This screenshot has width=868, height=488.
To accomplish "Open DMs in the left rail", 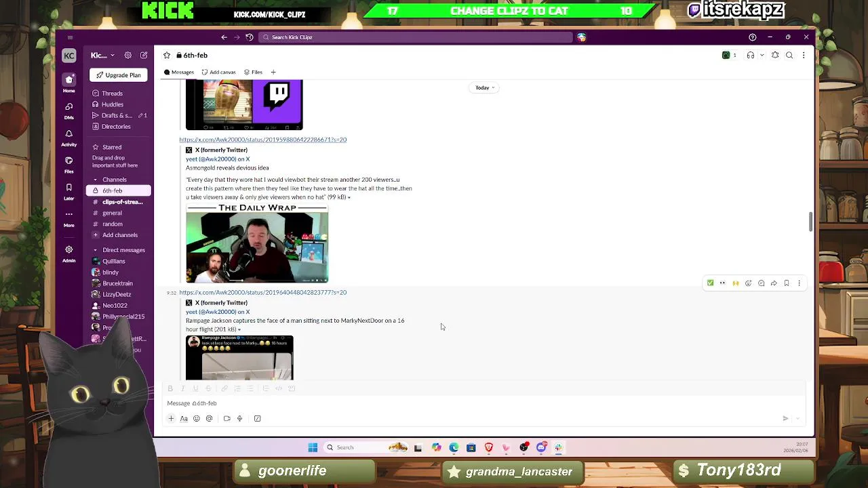I will pyautogui.click(x=68, y=110).
